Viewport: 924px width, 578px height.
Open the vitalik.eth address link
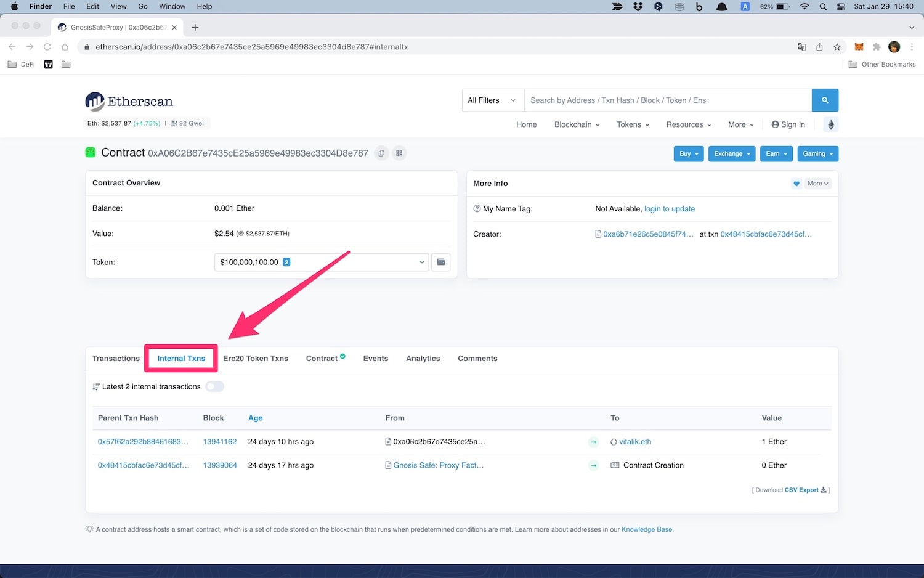[635, 442]
